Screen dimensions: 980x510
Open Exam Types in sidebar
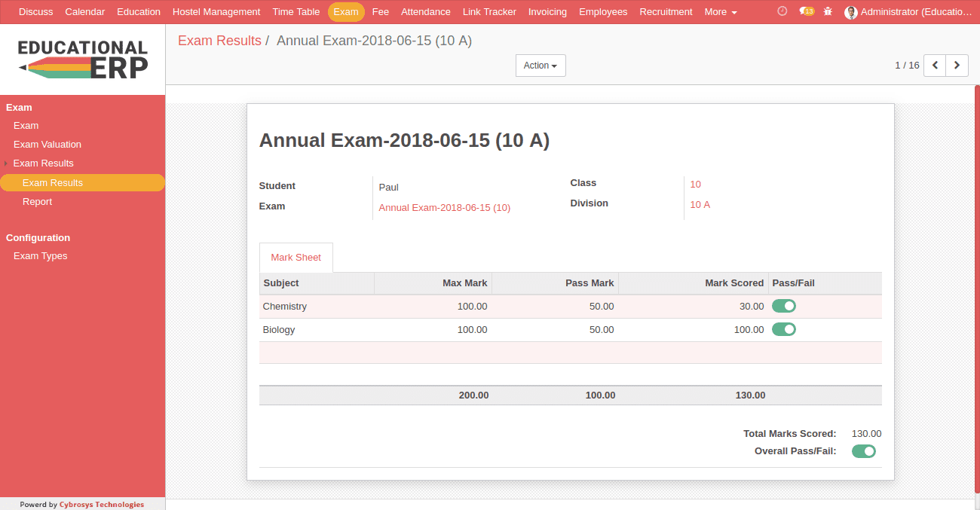[x=41, y=256]
